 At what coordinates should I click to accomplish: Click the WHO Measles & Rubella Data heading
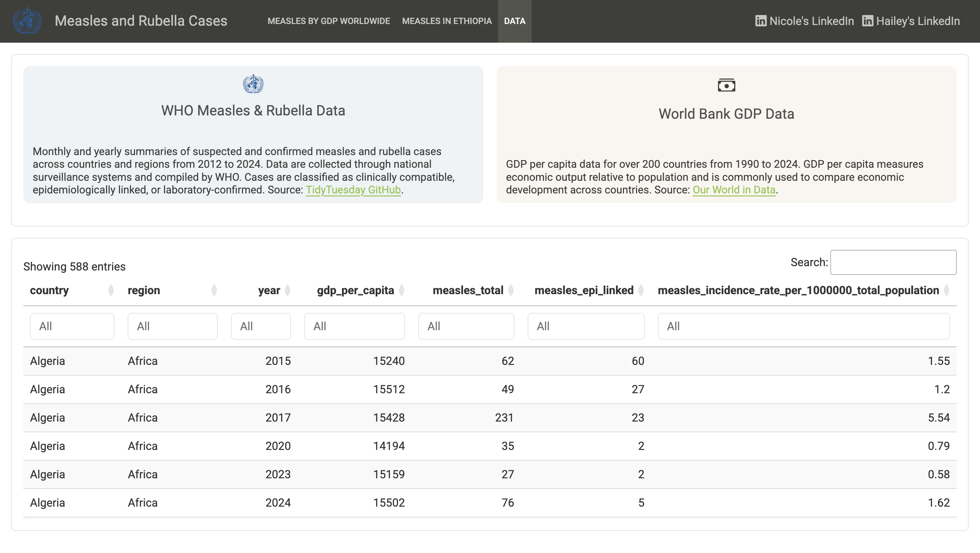pos(253,110)
